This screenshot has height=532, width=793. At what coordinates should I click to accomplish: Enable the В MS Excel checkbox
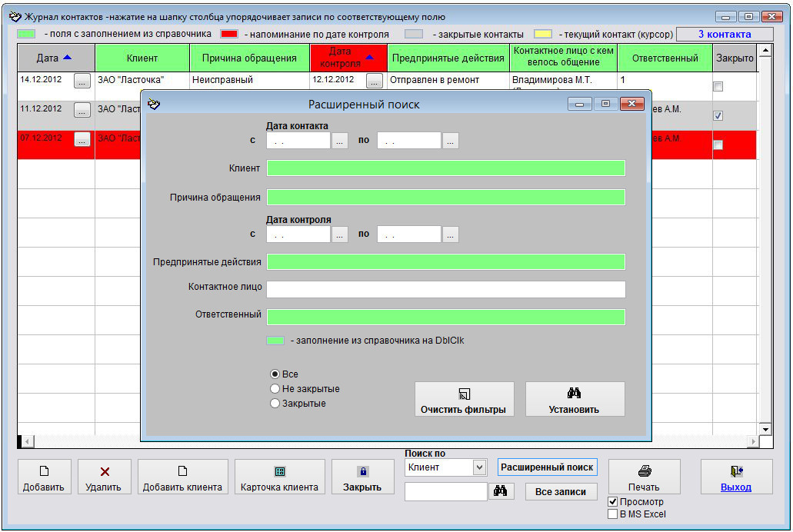point(613,514)
